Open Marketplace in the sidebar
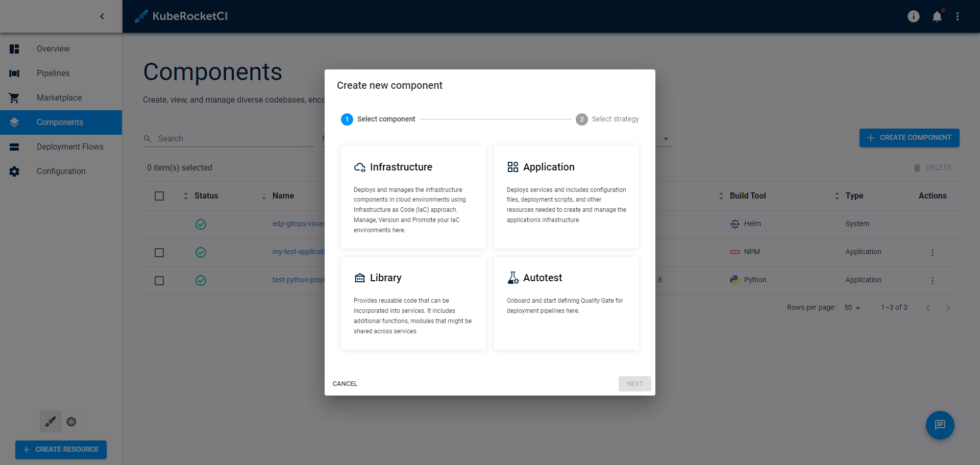This screenshot has height=465, width=980. point(61,98)
